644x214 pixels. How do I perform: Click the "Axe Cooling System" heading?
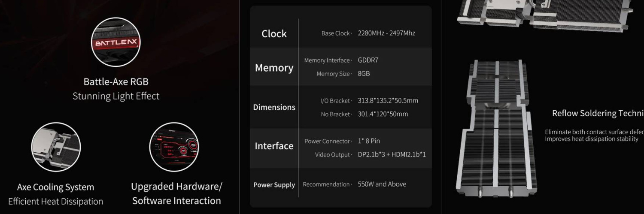coord(55,187)
